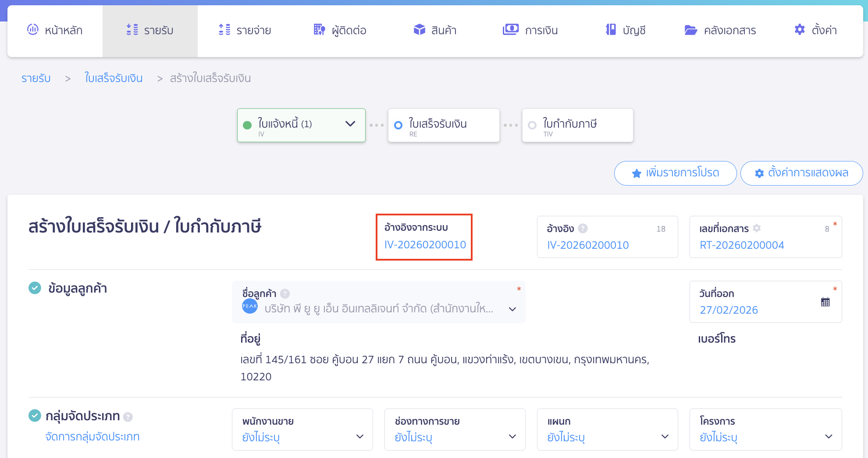Select the ใบกำกับภาษี TIV step radio
The width and height of the screenshot is (868, 458).
coord(532,125)
